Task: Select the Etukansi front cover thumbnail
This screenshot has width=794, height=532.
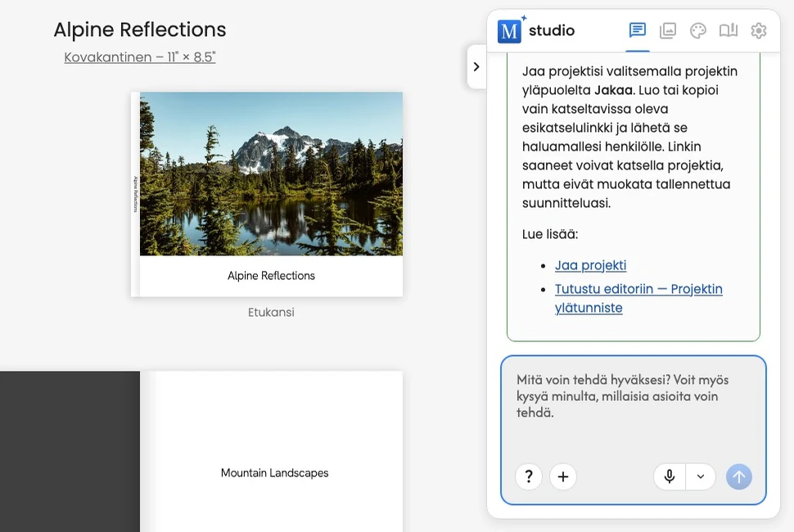Action: [x=267, y=194]
